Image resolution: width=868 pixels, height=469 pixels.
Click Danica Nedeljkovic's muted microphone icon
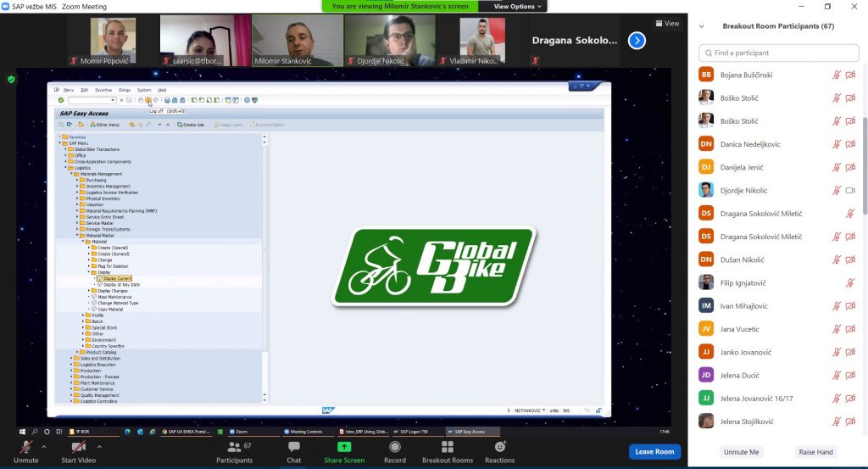tap(837, 144)
